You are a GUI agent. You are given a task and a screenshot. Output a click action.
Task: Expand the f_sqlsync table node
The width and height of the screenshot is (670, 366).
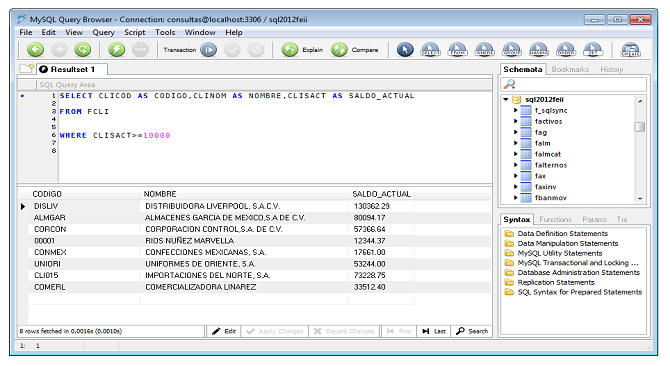pyautogui.click(x=515, y=110)
